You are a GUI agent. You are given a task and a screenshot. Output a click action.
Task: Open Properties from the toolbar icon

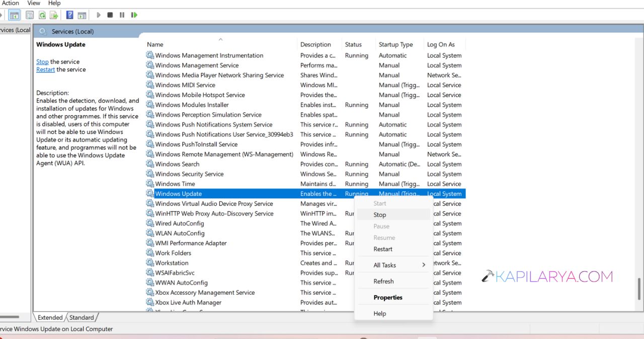[30, 15]
